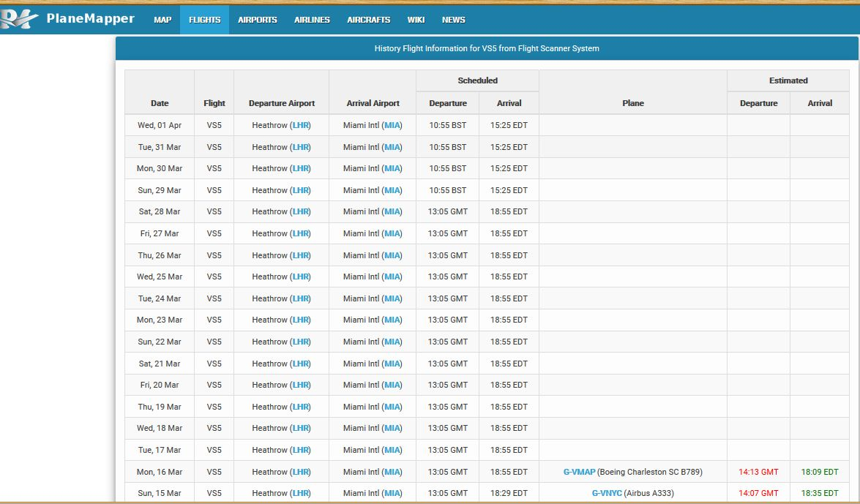Click LHR link in Wed, 18 Mar row
Viewport: 860px width, 504px height.
pyautogui.click(x=301, y=429)
